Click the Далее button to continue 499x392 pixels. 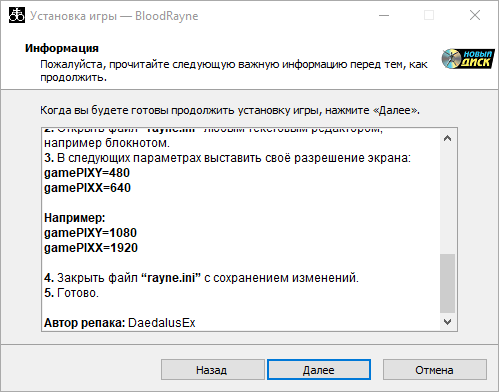click(x=319, y=369)
